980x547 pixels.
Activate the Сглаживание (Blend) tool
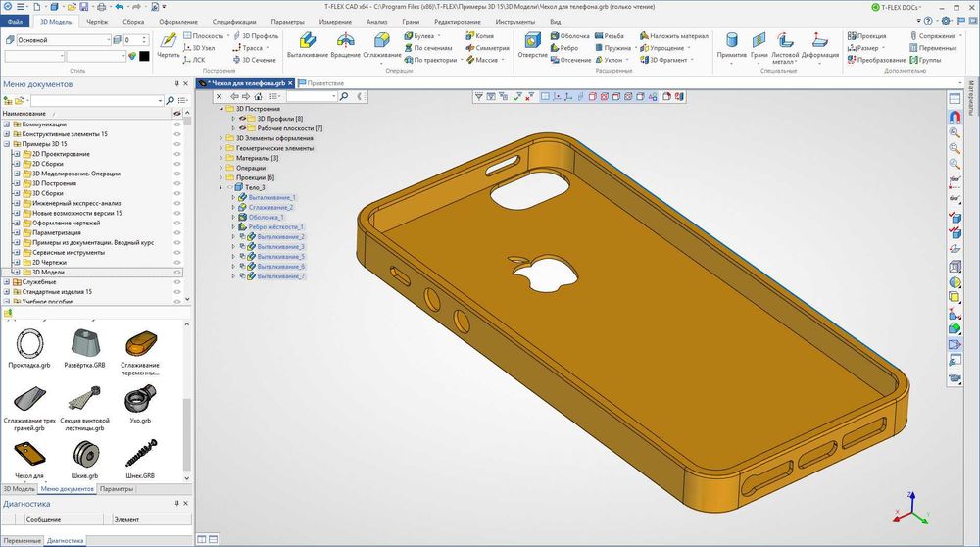point(381,43)
